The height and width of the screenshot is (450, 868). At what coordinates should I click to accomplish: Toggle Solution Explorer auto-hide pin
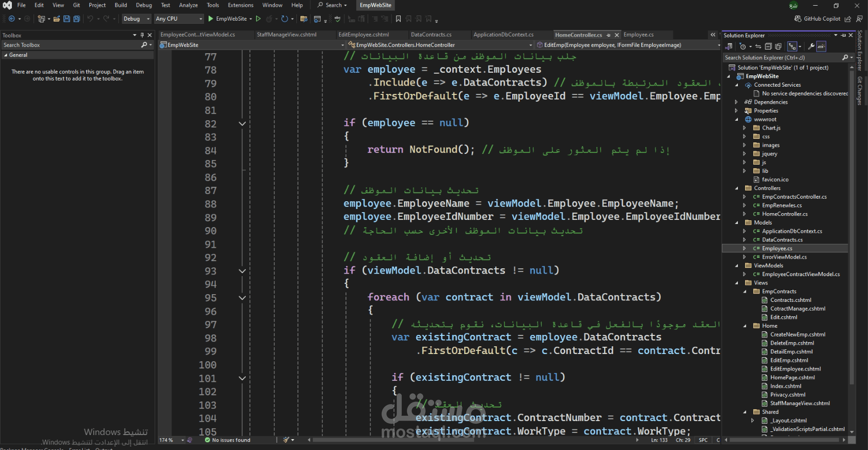click(x=844, y=35)
